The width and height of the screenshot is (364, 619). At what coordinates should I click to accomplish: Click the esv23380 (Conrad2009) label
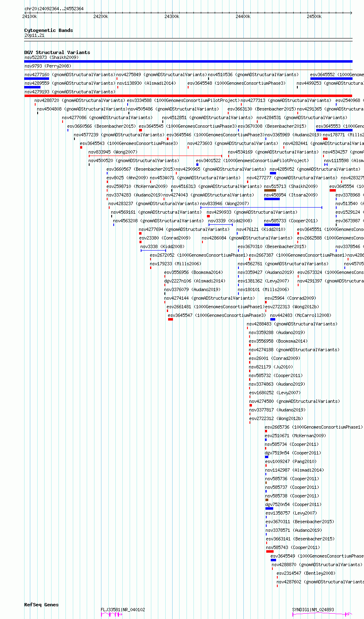pos(165,238)
